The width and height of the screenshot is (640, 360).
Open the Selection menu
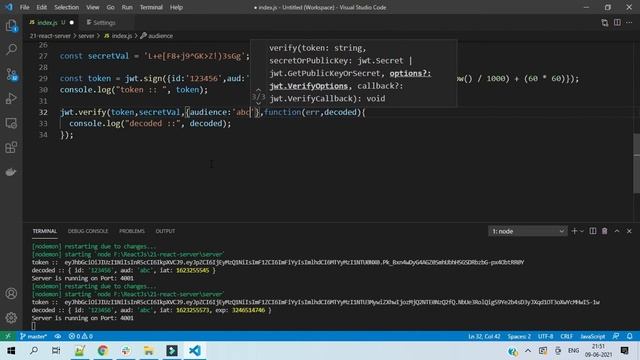click(x=67, y=7)
